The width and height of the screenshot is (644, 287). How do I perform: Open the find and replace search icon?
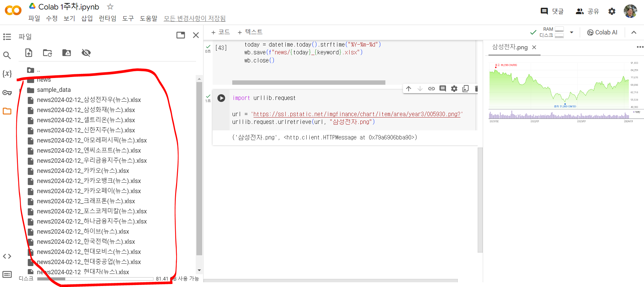click(x=7, y=55)
